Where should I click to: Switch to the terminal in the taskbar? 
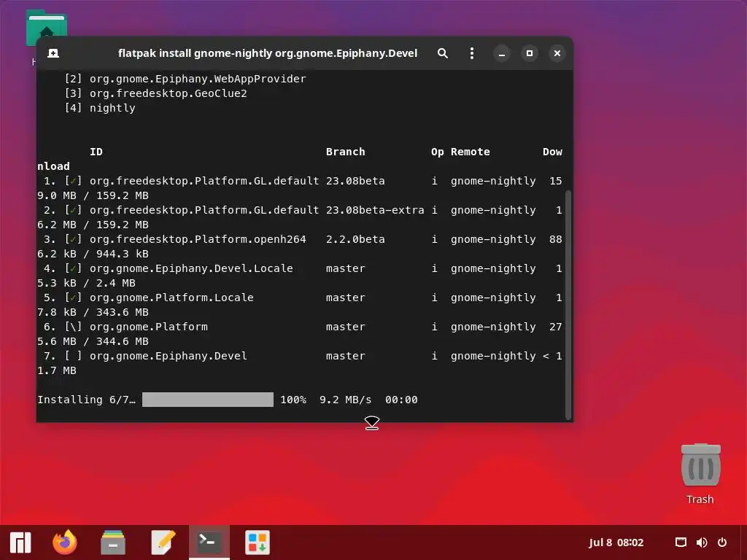[209, 542]
